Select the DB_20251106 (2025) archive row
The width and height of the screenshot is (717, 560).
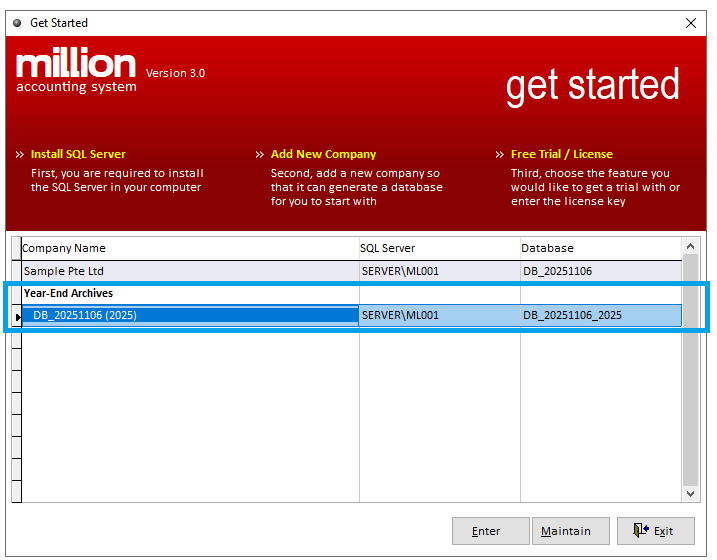(352, 315)
